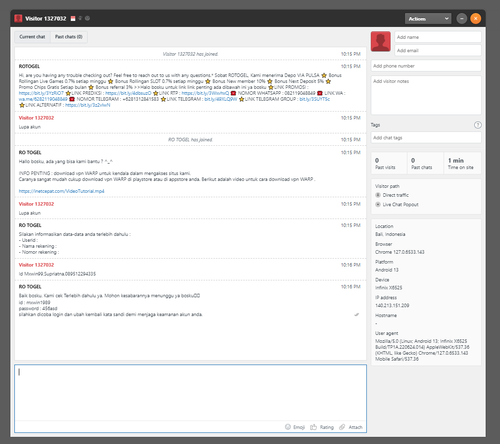Click the 'Baik bosku' reply message

[109, 296]
